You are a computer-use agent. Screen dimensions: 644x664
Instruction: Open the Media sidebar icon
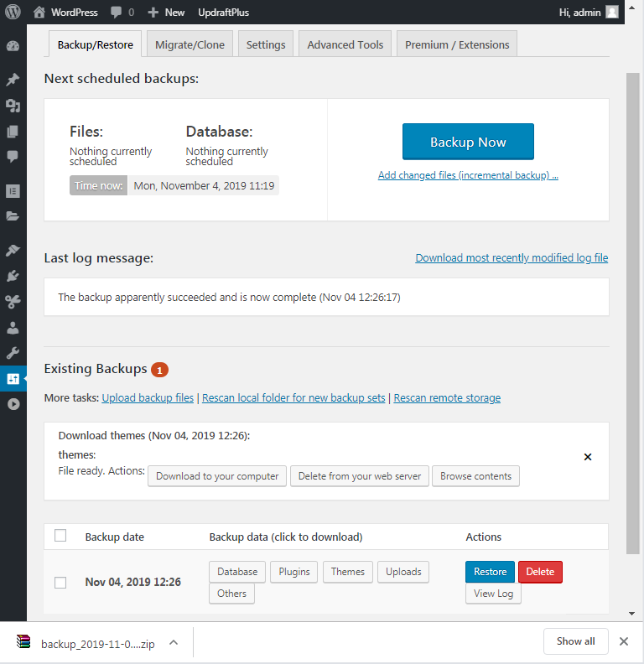pyautogui.click(x=13, y=106)
